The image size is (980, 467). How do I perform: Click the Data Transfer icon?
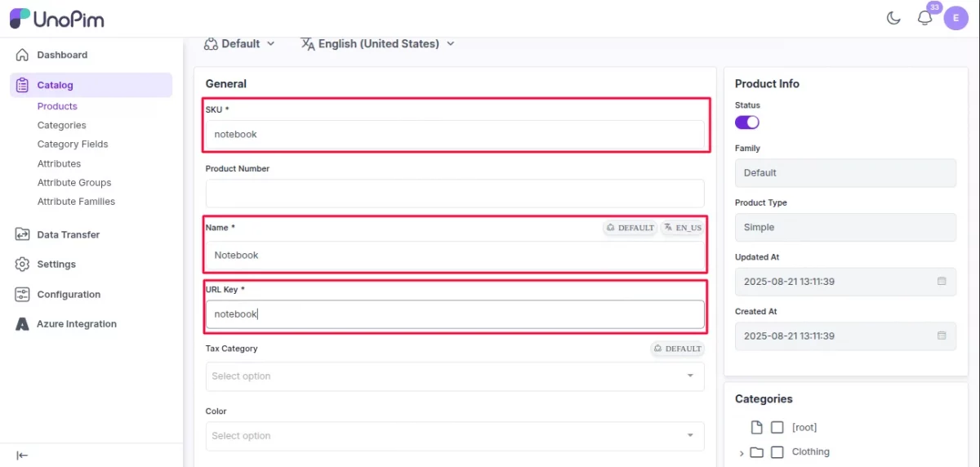point(22,235)
